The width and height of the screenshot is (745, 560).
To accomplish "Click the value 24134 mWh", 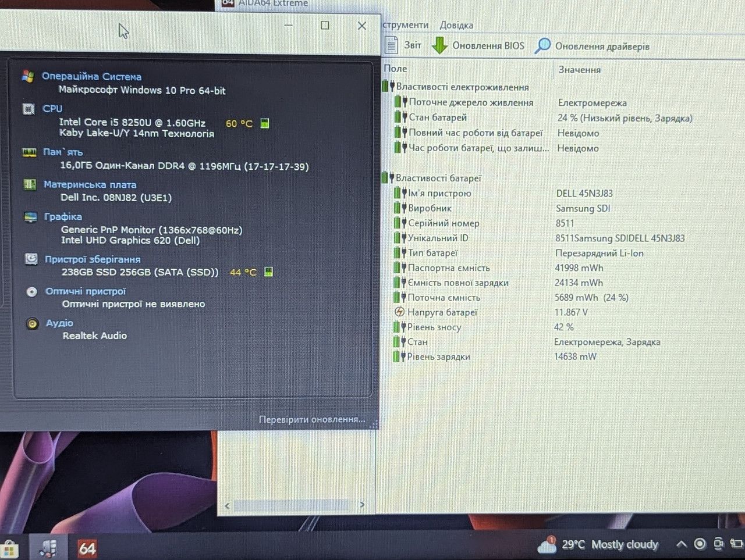I will [x=579, y=283].
